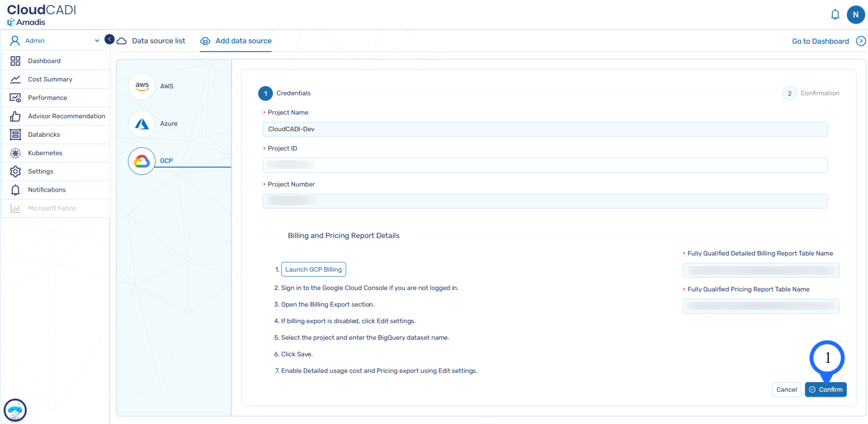Image resolution: width=868 pixels, height=424 pixels.
Task: Select the Azure cloud provider icon
Action: coord(142,123)
